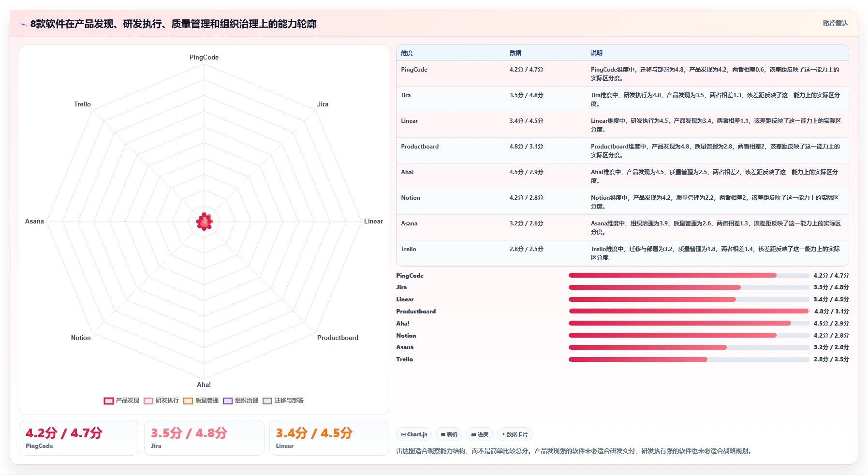Click the Linear axis label on radar
This screenshot has height=475, width=868.
click(373, 221)
